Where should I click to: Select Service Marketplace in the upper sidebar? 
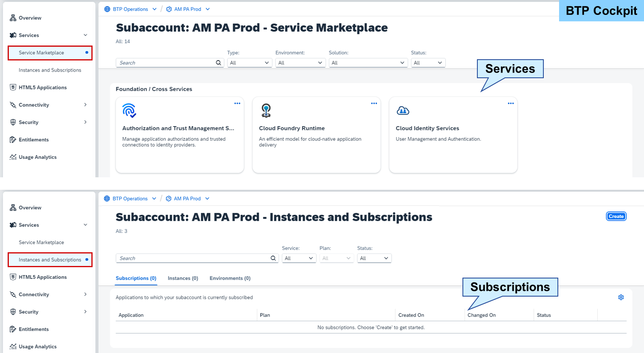[x=50, y=53]
